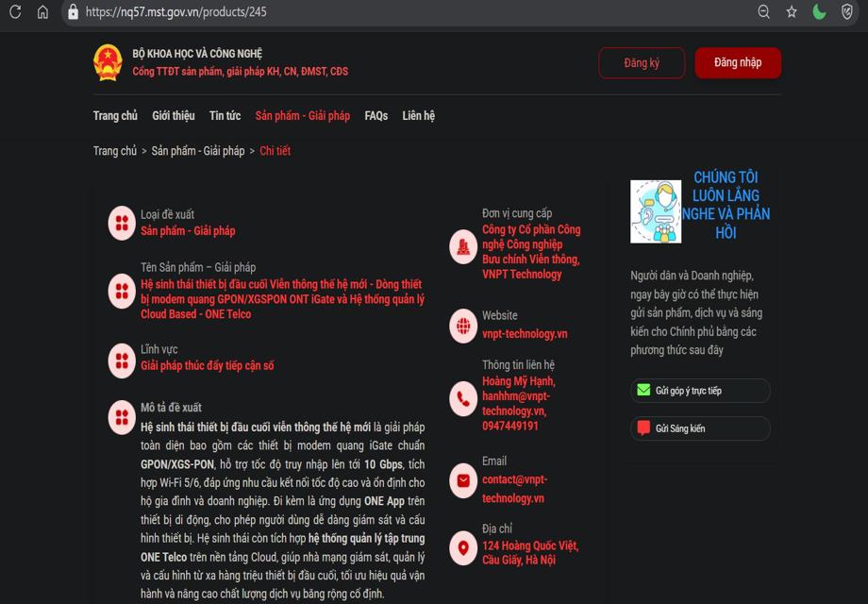The width and height of the screenshot is (868, 604).
Task: Click the building icon for Đơn vị cung cấp
Action: (x=463, y=247)
